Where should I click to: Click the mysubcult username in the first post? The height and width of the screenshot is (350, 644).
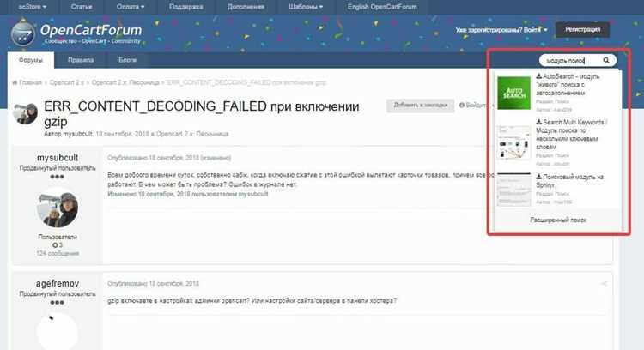58,158
